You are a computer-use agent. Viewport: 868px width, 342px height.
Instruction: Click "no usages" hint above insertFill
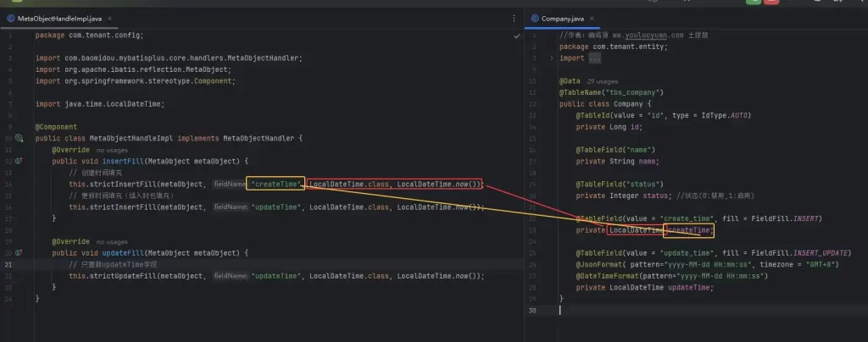click(112, 150)
